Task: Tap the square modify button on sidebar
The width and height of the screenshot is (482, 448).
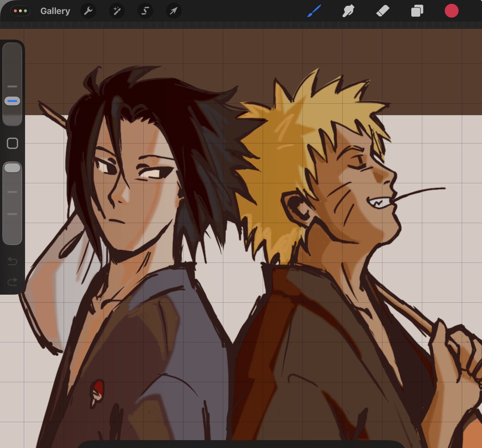Action: 12,143
